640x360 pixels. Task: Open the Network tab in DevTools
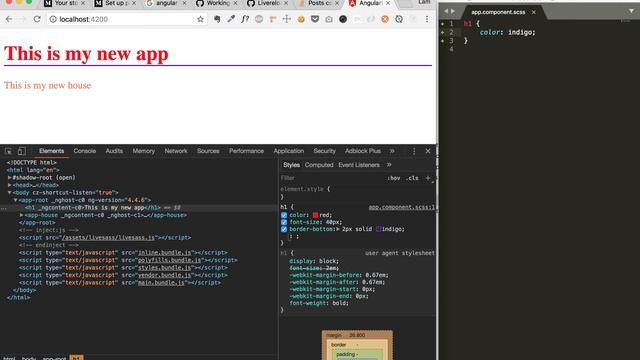pos(176,151)
